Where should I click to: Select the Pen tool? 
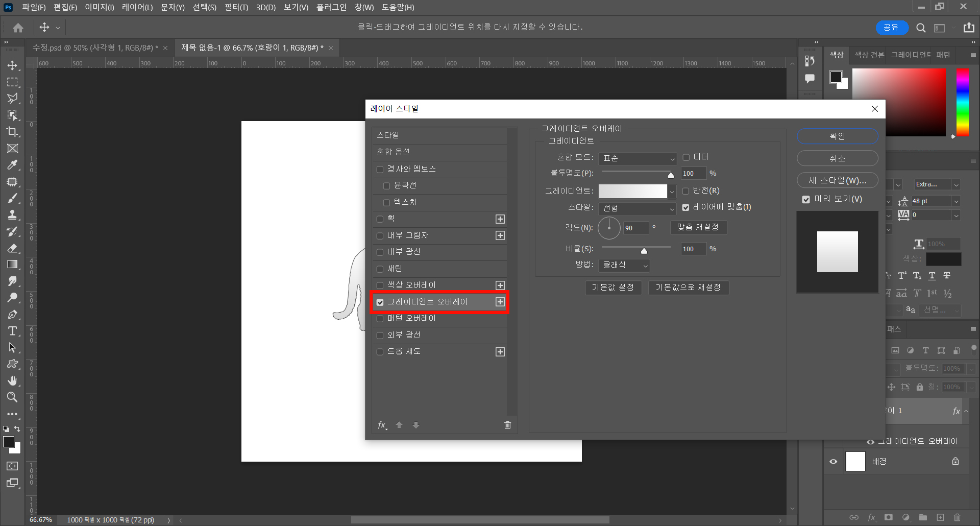(x=13, y=314)
